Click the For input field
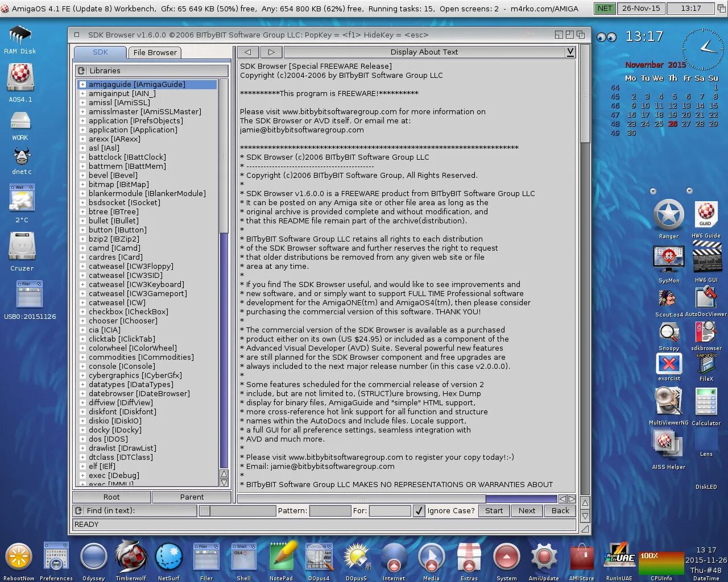 point(390,510)
